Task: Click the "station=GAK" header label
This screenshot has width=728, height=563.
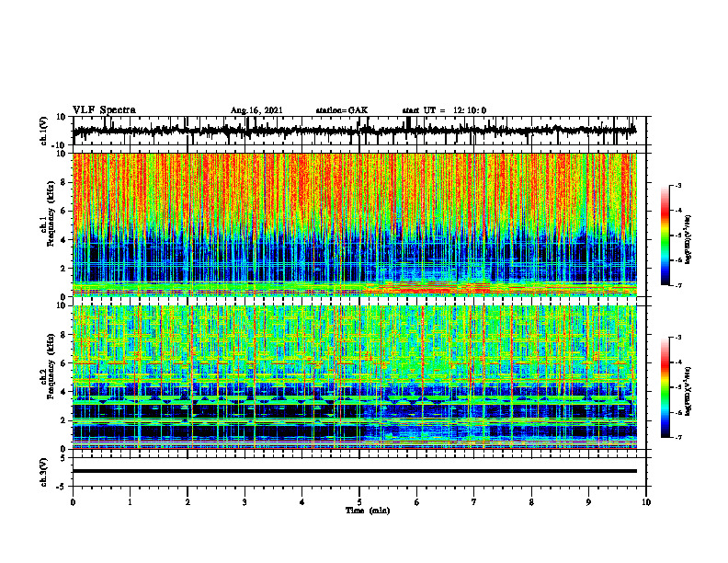Action: point(342,110)
